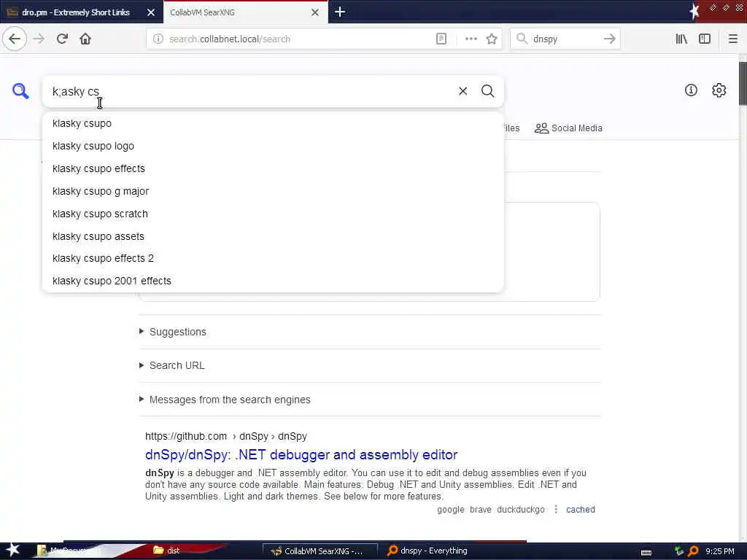The height and width of the screenshot is (560, 747).
Task: Open SearXNG preferences gear
Action: 719,90
